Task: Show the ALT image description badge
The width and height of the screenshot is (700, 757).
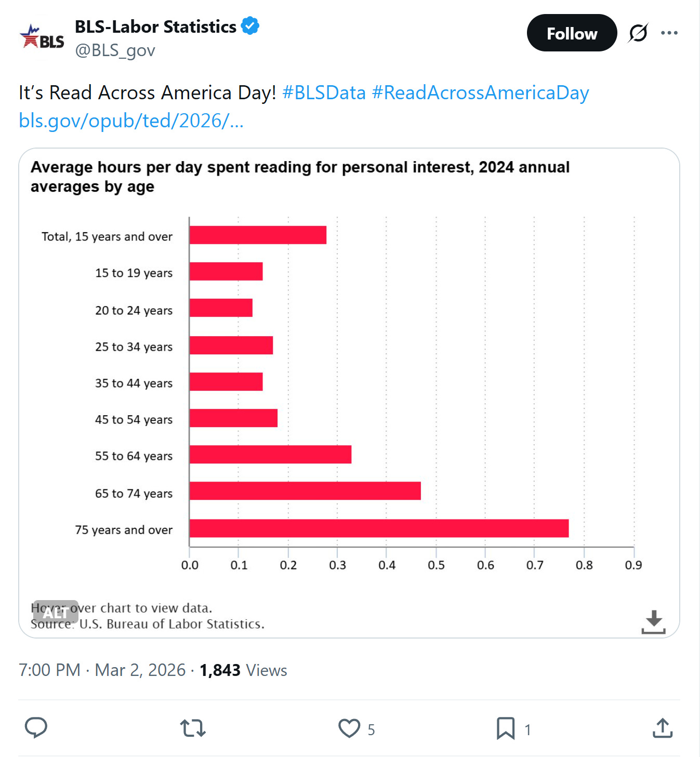Action: pos(56,612)
